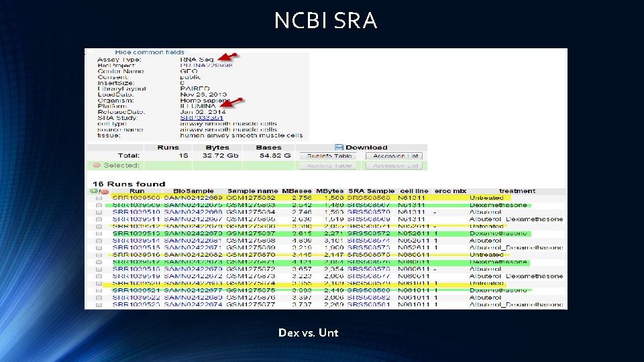The image size is (644, 362).
Task: Open SRA Sample link SRS508570
Action: (x=368, y=213)
